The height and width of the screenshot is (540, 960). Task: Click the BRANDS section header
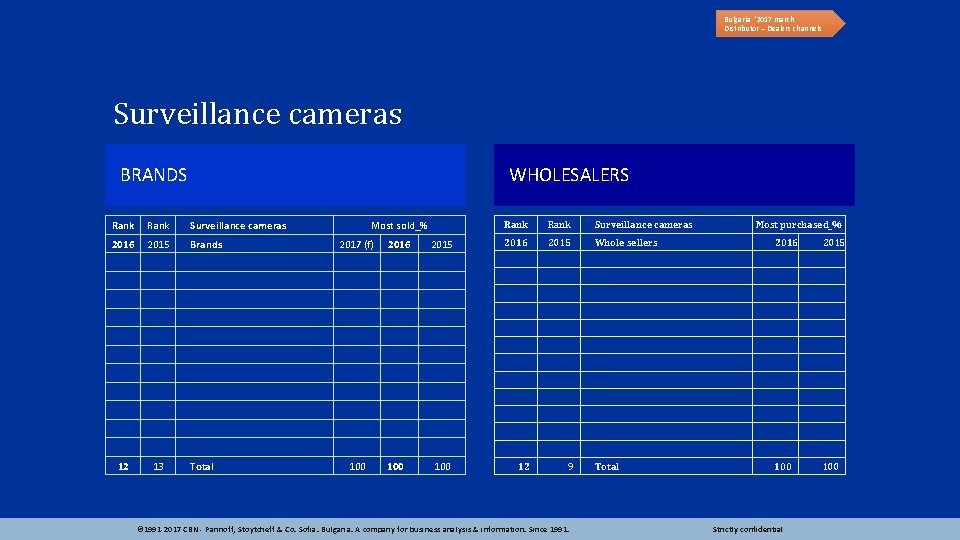tap(285, 174)
